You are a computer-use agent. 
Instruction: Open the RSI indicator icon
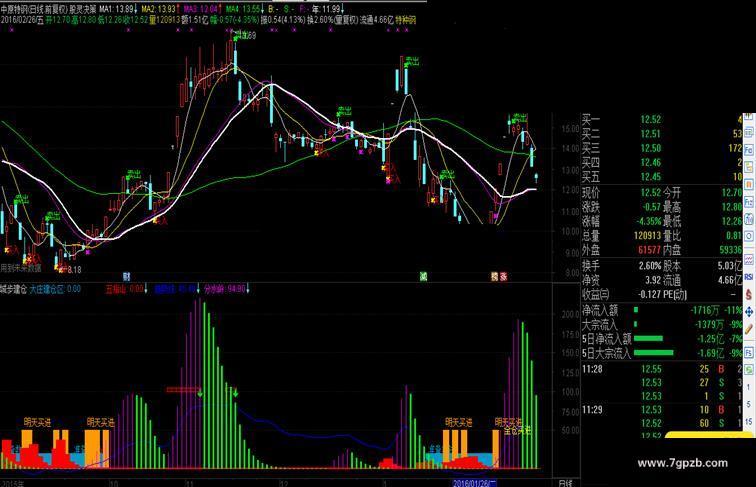(749, 277)
